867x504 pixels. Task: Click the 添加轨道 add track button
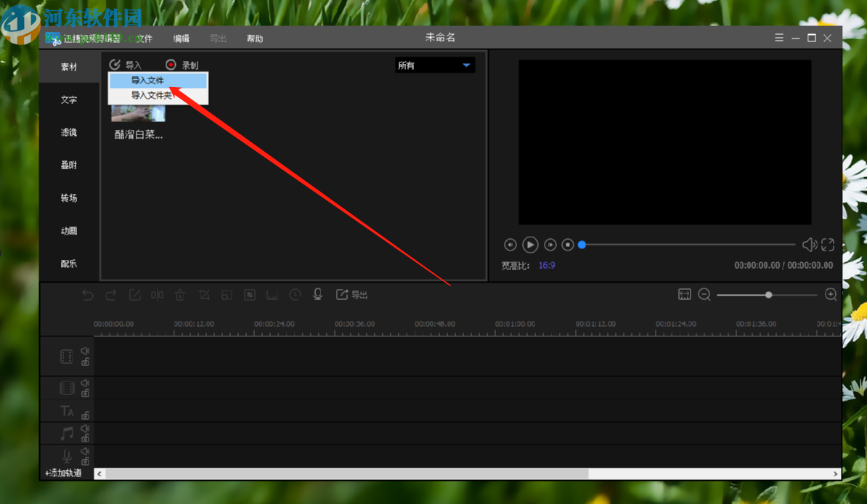63,473
